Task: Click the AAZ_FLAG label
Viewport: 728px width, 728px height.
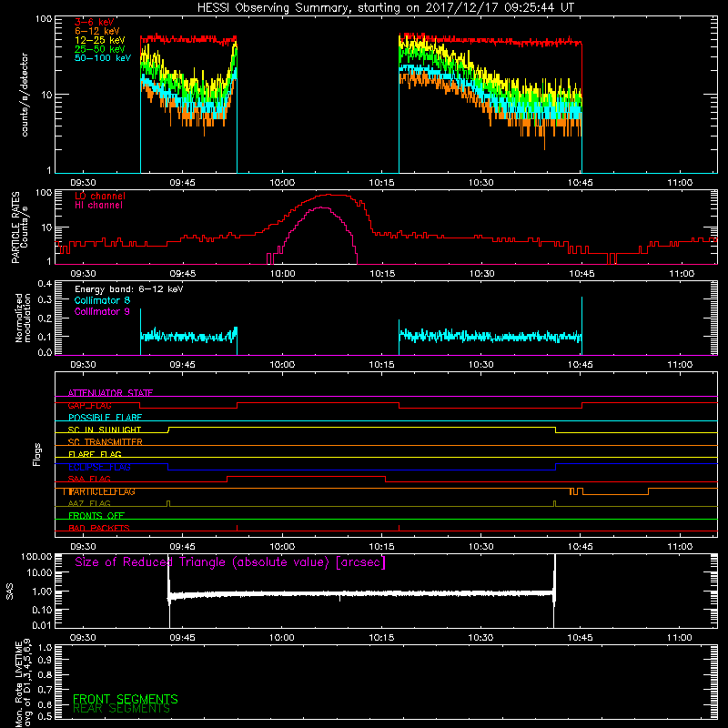Action: tap(89, 503)
